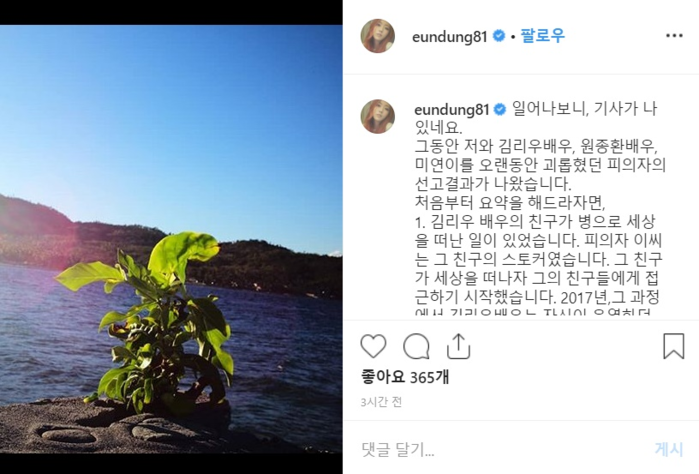699x474 pixels.
Task: Click the verified badge beside the caption username
Action: click(x=500, y=109)
